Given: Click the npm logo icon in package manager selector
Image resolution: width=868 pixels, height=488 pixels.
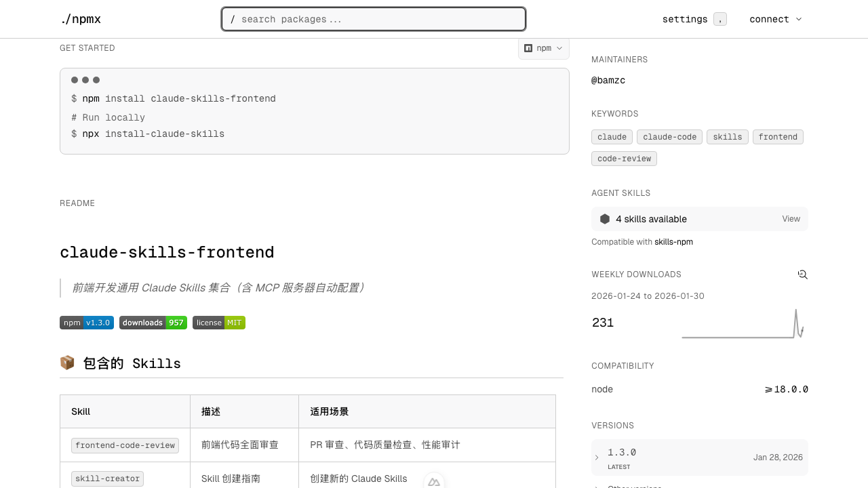Looking at the screenshot, I should pyautogui.click(x=528, y=48).
